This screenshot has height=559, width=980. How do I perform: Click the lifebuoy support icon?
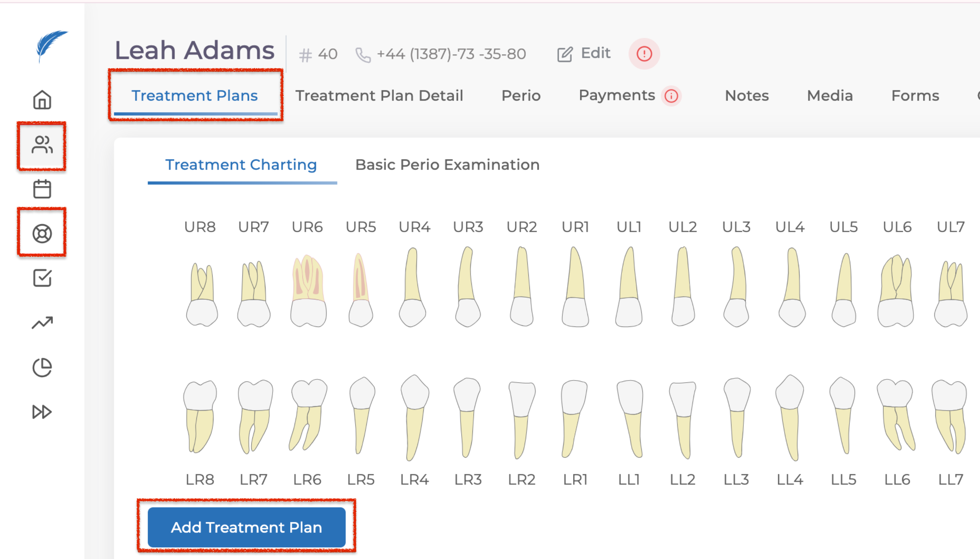[42, 233]
